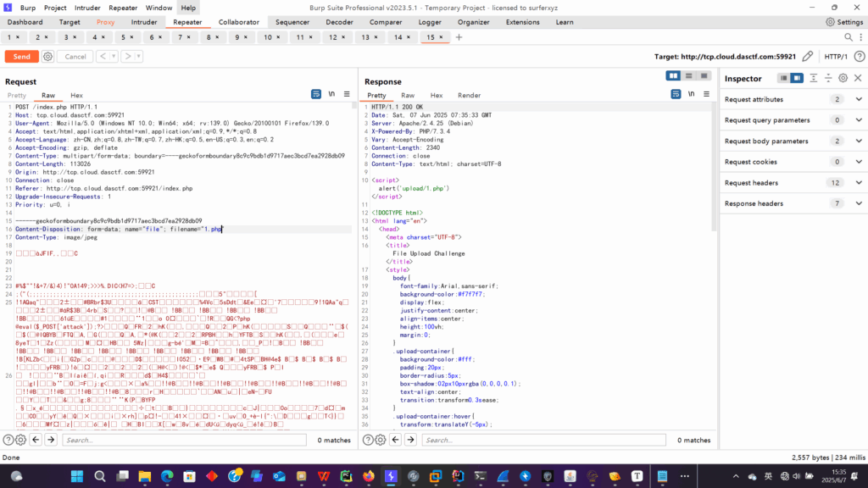Screen dimensions: 868x488
Task: Select combined tabbed layout view
Action: pyautogui.click(x=704, y=75)
